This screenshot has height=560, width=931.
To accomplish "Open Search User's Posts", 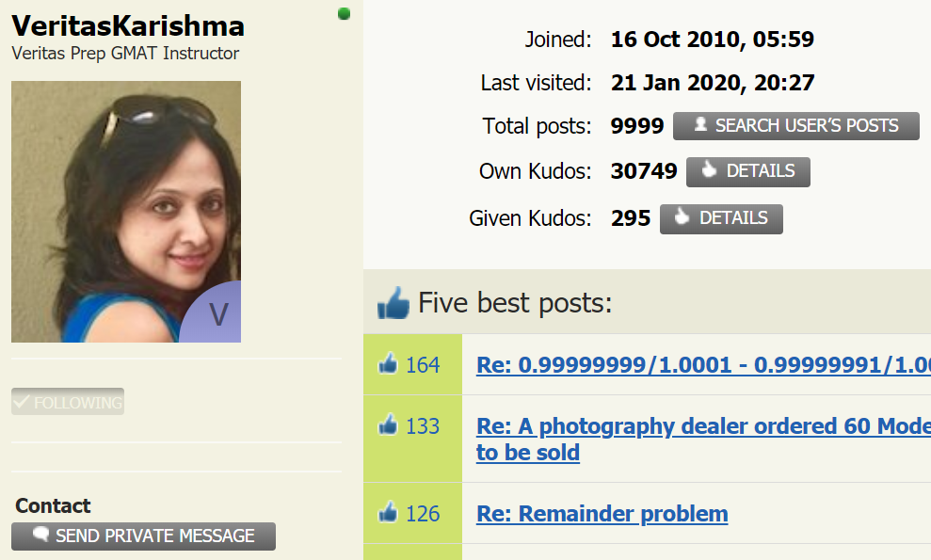I will (795, 126).
